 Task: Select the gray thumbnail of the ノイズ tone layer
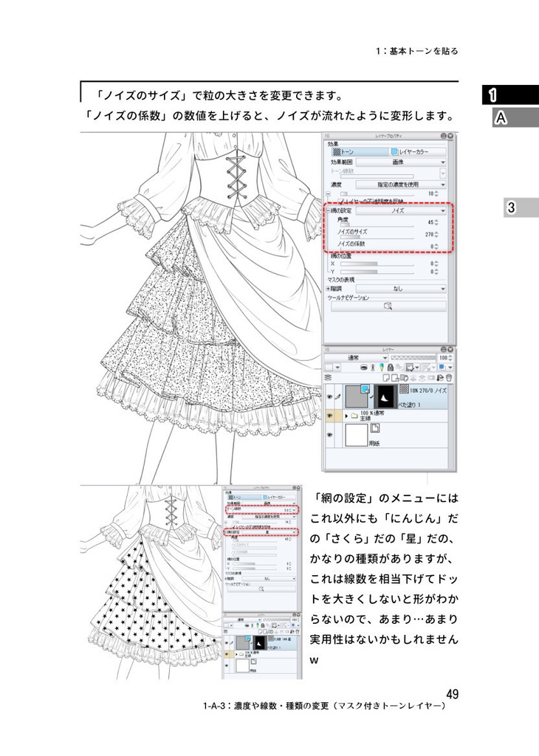click(357, 396)
